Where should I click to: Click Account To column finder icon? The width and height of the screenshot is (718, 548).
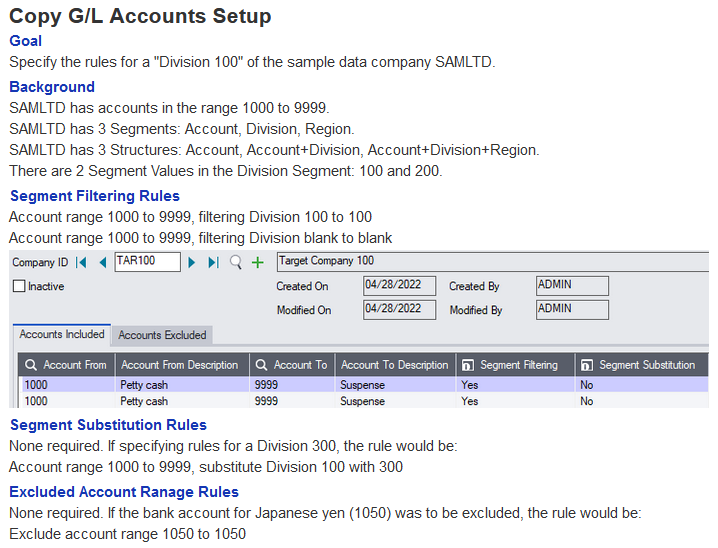point(261,365)
